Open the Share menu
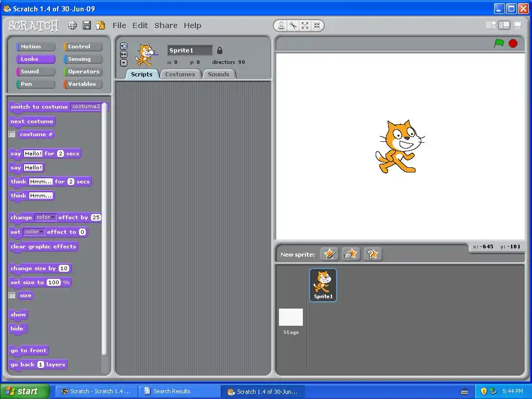This screenshot has height=399, width=532. pos(166,25)
